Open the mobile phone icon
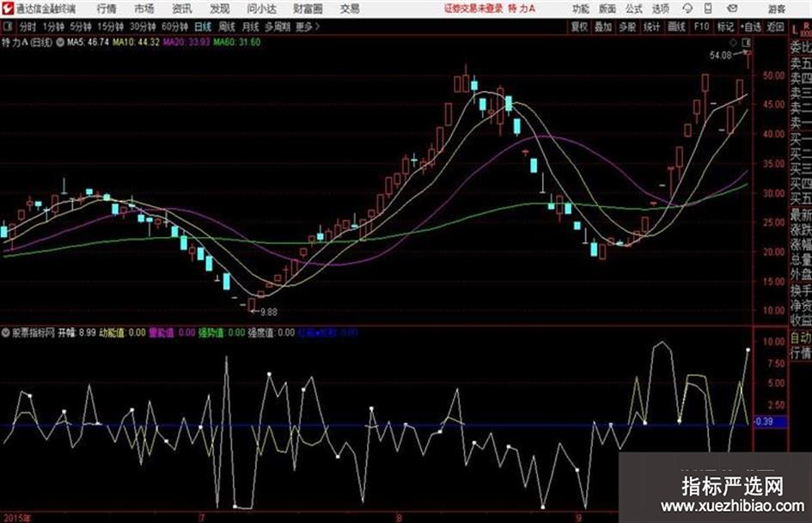The height and width of the screenshot is (523, 812). (x=708, y=9)
